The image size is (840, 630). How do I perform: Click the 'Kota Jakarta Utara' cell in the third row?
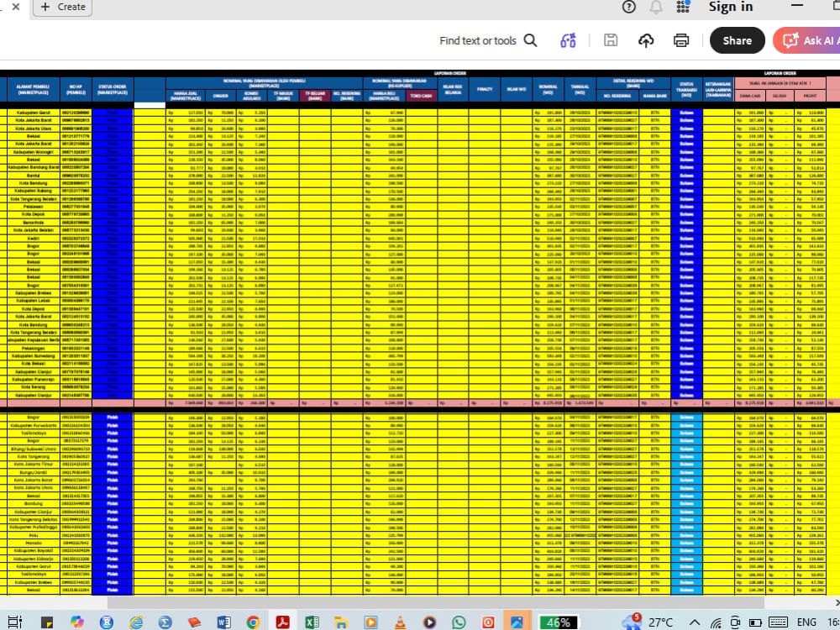click(34, 129)
